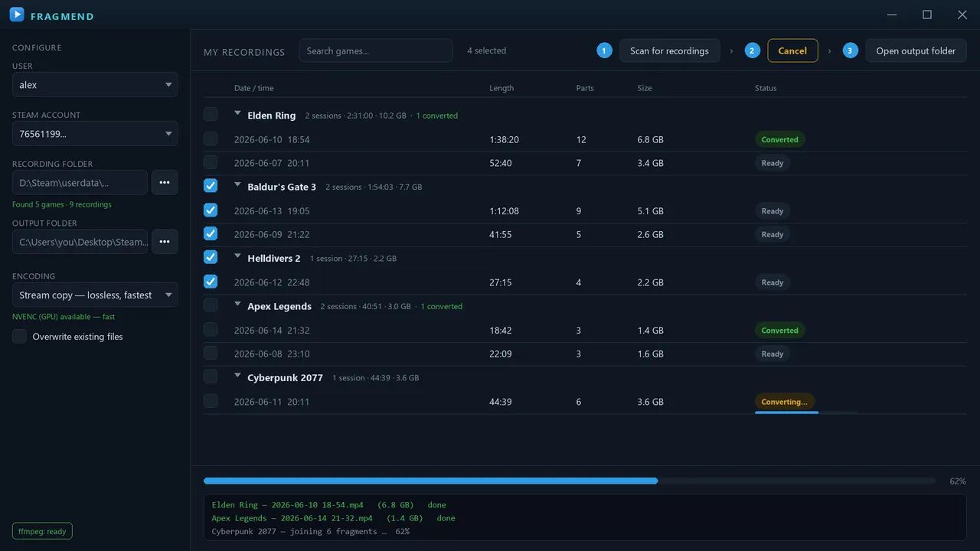
Task: Toggle the Elden Ring group checkbox
Action: [211, 114]
